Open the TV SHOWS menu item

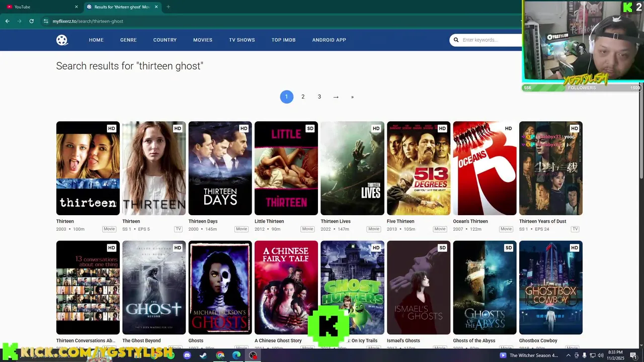242,40
